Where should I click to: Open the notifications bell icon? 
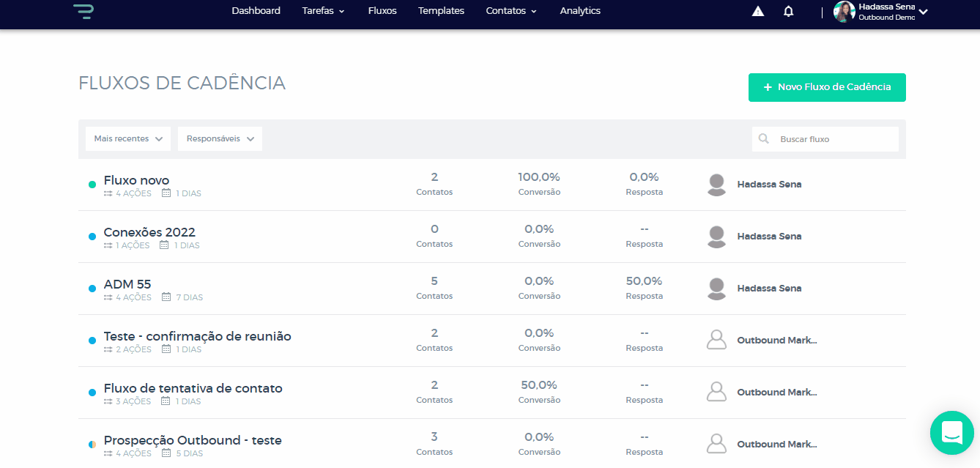click(x=789, y=11)
